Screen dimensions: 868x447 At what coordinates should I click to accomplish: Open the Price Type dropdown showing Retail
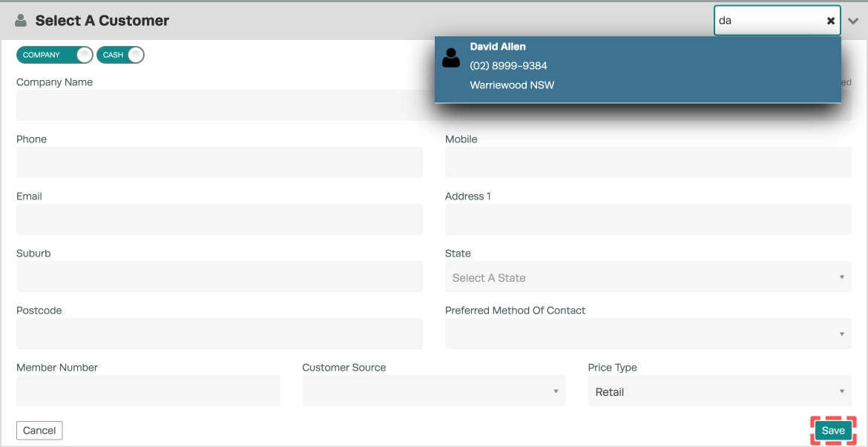[x=720, y=391]
